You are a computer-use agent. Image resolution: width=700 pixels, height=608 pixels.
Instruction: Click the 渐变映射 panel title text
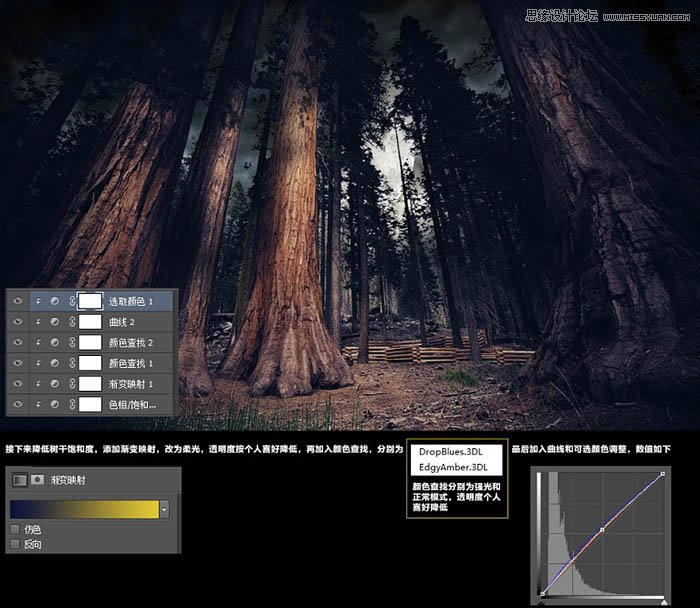coord(68,480)
